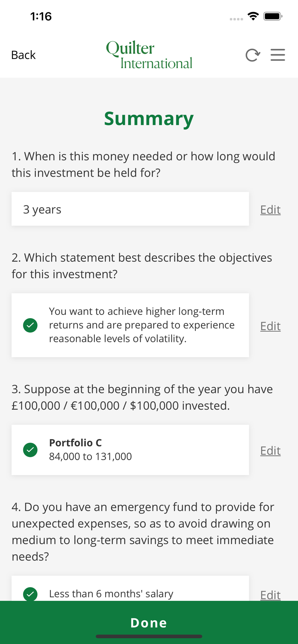Tap the higher long-term returns statement card

[130, 325]
